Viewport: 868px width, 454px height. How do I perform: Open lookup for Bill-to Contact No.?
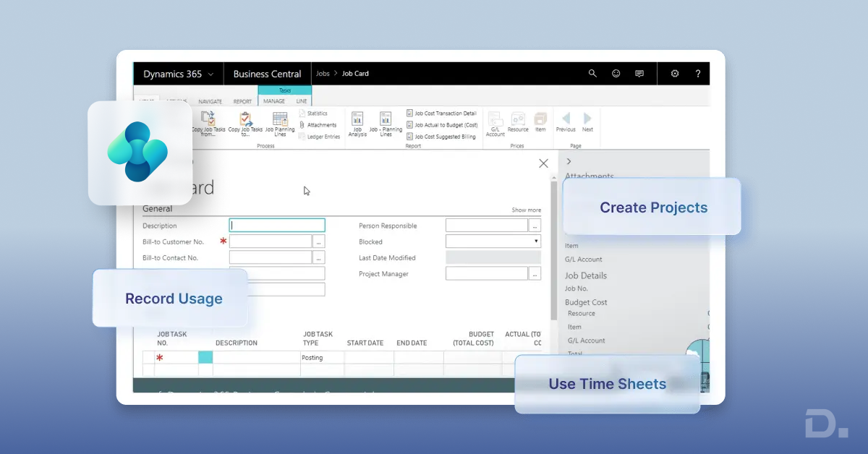click(319, 257)
